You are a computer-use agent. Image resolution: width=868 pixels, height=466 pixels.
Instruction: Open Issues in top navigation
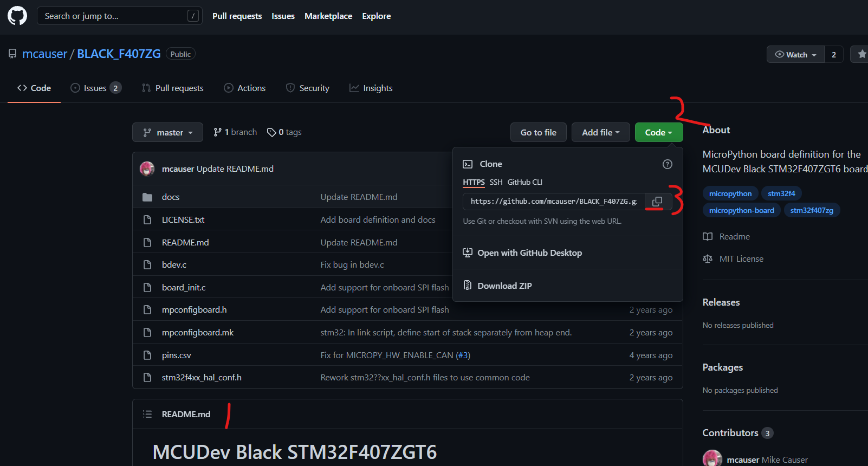click(283, 16)
